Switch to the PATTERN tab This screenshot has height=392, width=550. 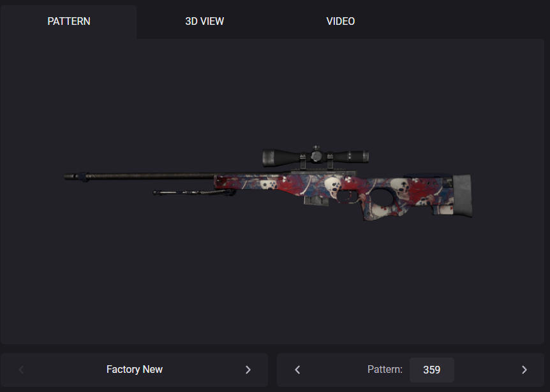[69, 22]
